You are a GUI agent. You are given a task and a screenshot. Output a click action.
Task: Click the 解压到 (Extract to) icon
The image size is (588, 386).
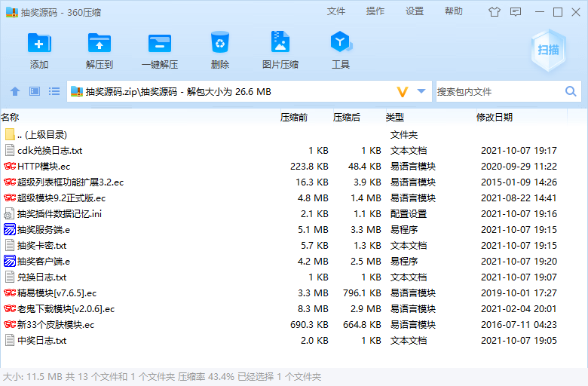pyautogui.click(x=100, y=44)
